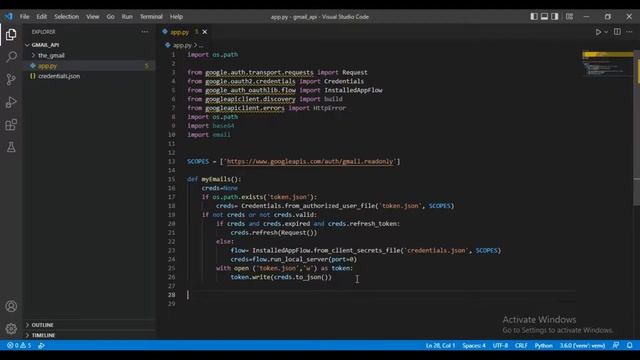Screen dimensions: 640x360
Task: Open Explorer More Actions ellipsis
Action: click(144, 32)
